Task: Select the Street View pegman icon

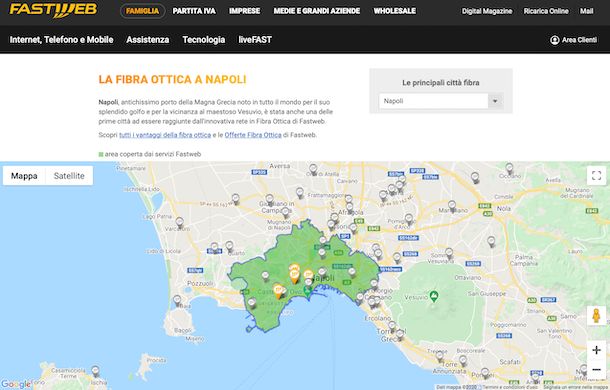Action: 596,315
